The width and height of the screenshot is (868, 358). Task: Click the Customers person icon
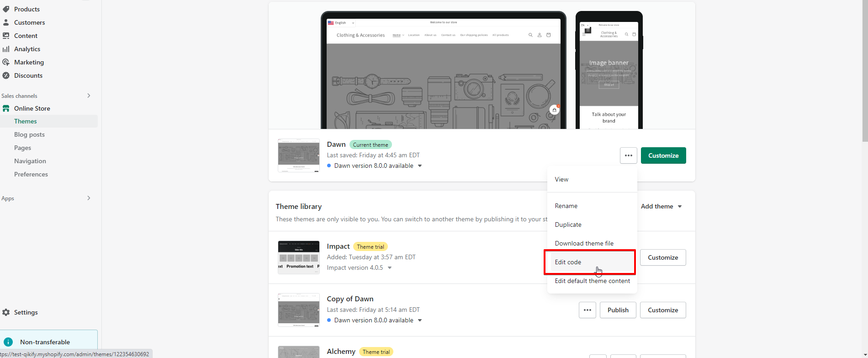tap(6, 22)
